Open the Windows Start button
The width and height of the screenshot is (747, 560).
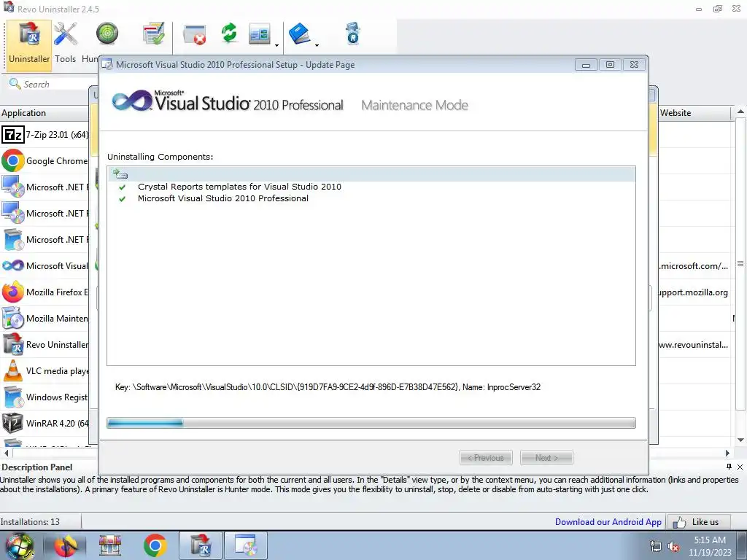tap(19, 545)
